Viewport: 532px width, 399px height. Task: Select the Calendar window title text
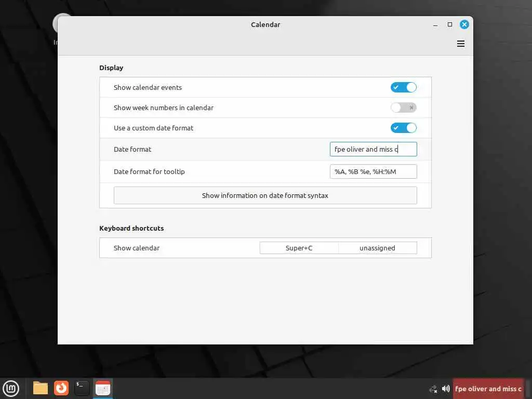[265, 25]
